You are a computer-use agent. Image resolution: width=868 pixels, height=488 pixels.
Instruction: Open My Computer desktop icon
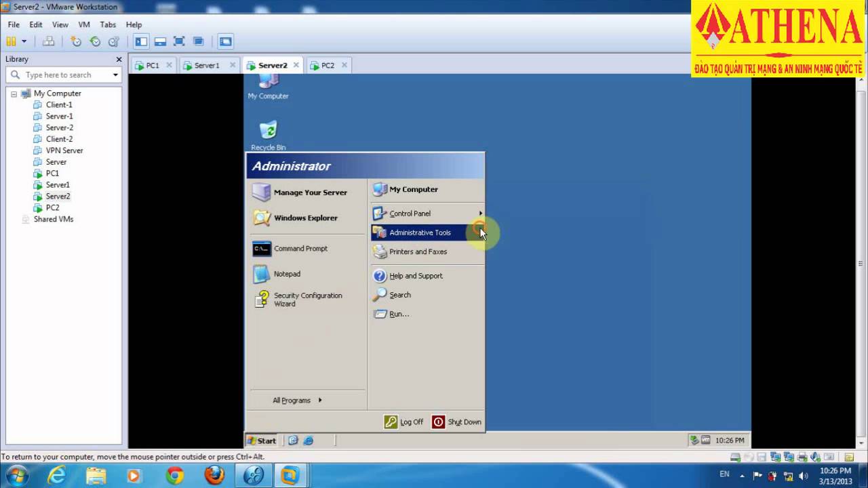(269, 87)
